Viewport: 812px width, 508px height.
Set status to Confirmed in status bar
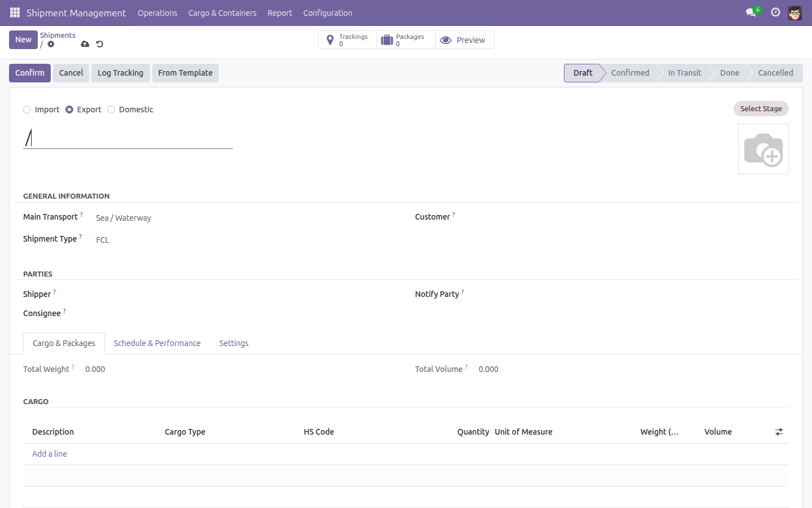coord(630,73)
